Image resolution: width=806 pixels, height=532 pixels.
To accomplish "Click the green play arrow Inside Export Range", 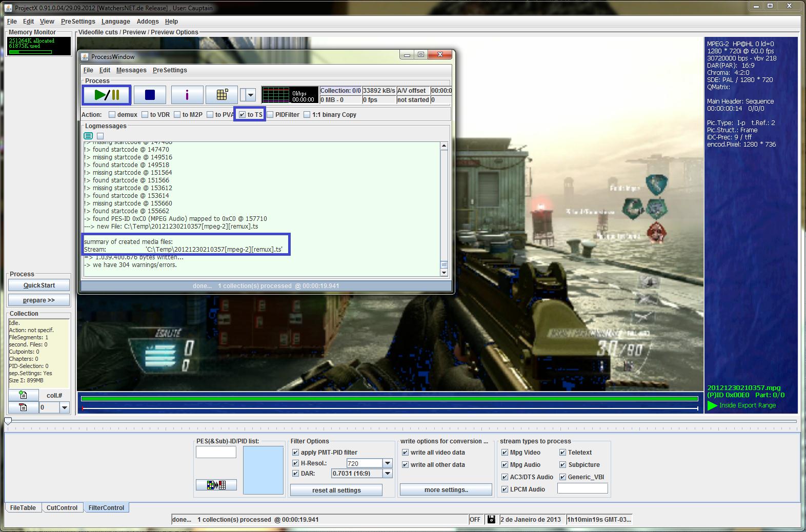I will point(712,405).
